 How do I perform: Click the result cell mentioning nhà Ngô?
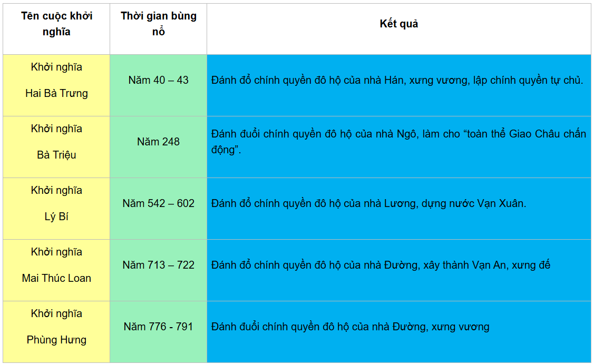tap(398, 142)
